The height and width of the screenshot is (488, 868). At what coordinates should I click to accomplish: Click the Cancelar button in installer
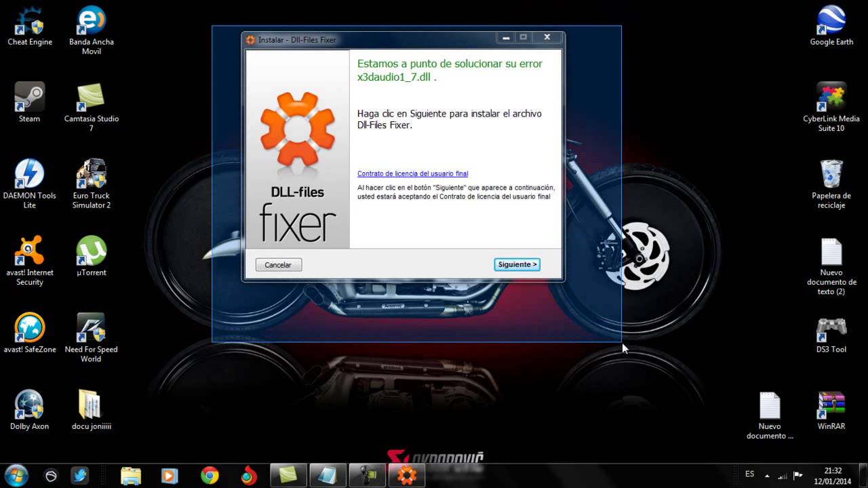(x=278, y=265)
